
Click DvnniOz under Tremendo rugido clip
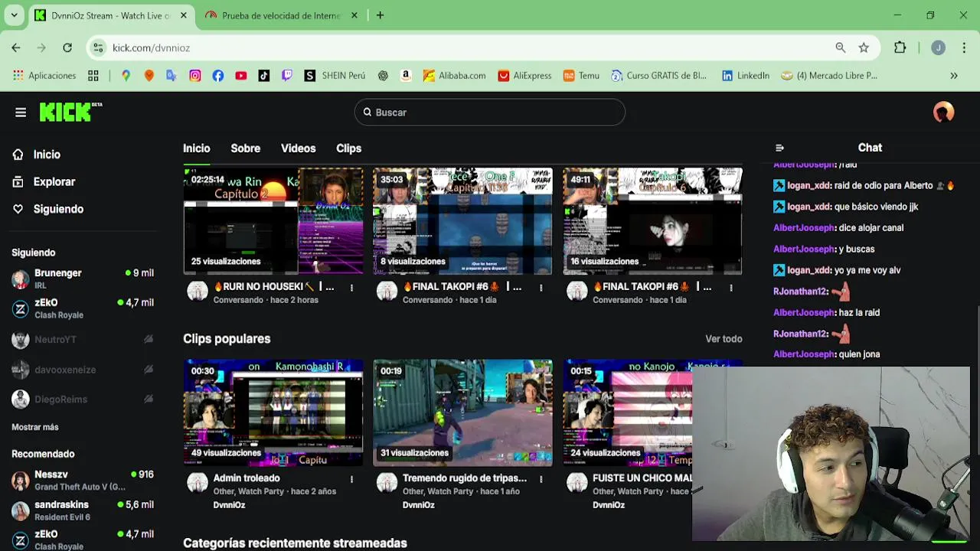click(419, 505)
